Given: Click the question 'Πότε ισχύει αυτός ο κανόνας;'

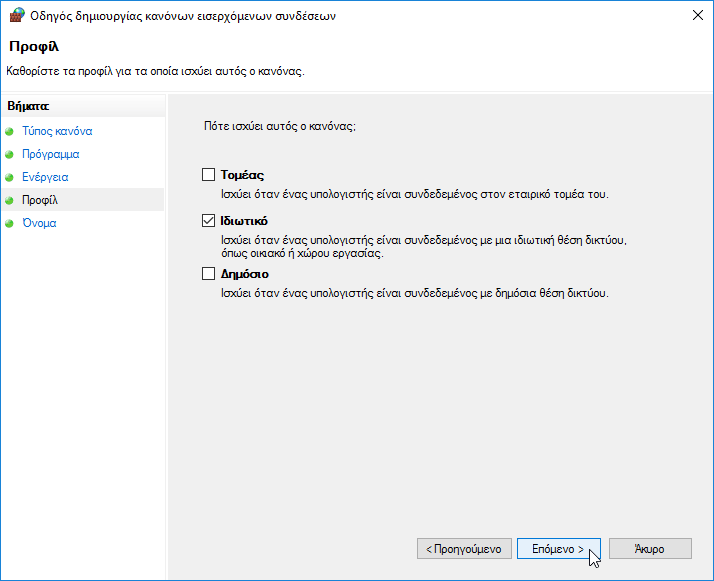Looking at the screenshot, I should tap(280, 126).
